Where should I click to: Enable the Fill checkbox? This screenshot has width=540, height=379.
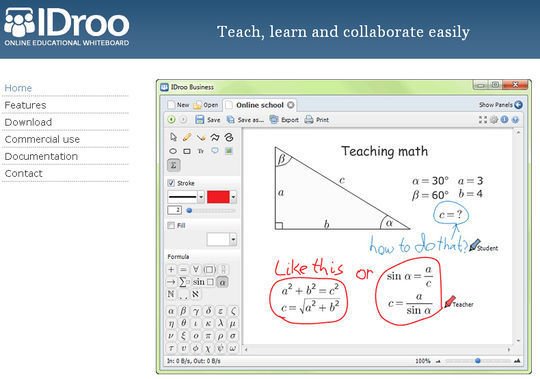171,225
